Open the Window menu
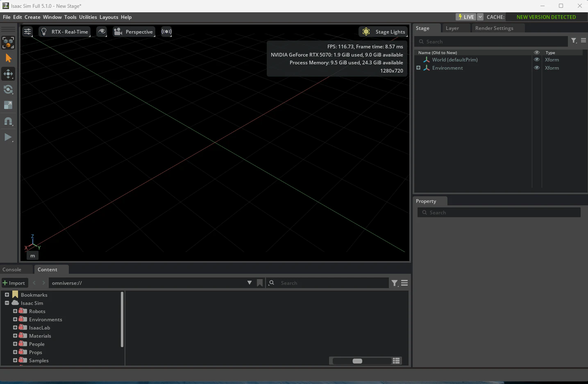Screen dimensions: 588x384 click(52, 17)
